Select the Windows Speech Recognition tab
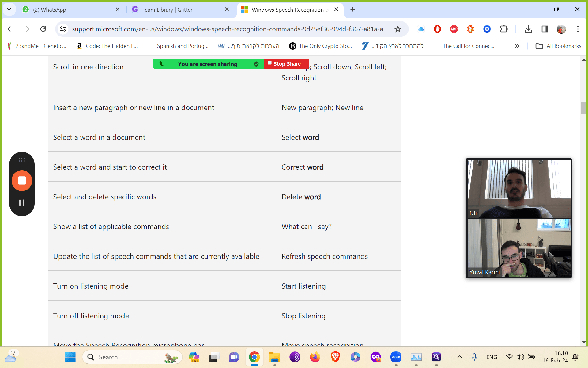588x368 pixels. coord(290,10)
